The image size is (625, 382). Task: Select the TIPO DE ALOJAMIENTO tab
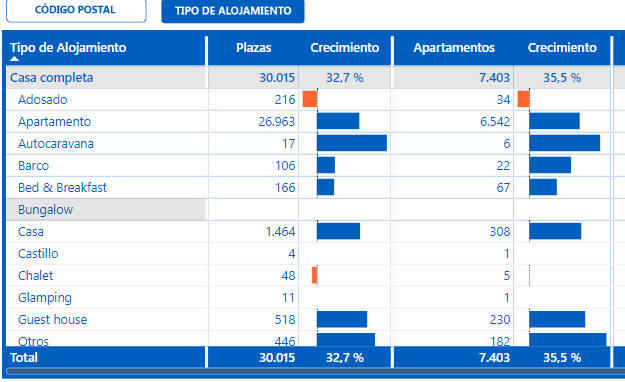coord(233,11)
